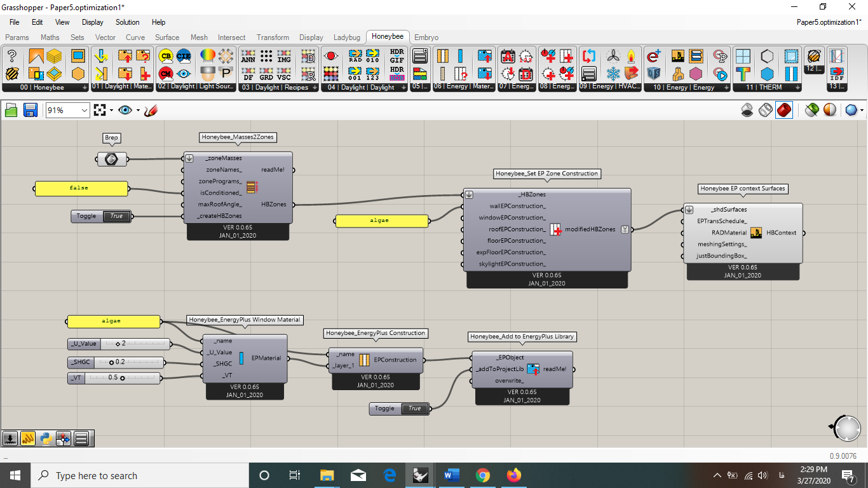Toggle the preview eye icon in canvas toolbar

[x=125, y=111]
